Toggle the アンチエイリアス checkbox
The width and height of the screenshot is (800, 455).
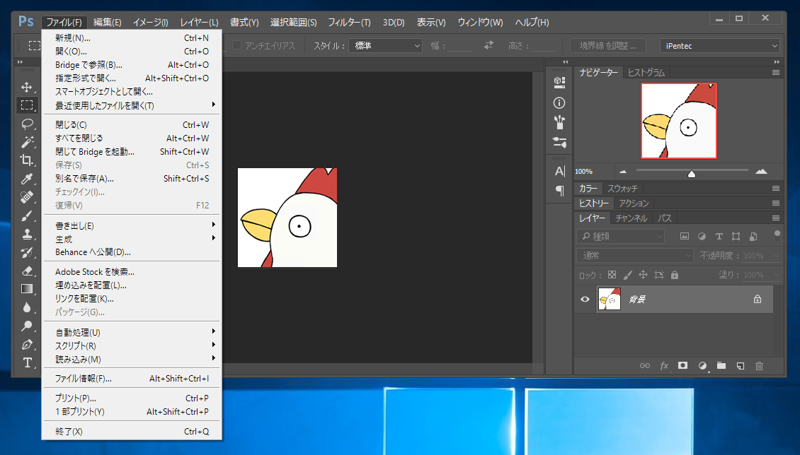pos(237,45)
